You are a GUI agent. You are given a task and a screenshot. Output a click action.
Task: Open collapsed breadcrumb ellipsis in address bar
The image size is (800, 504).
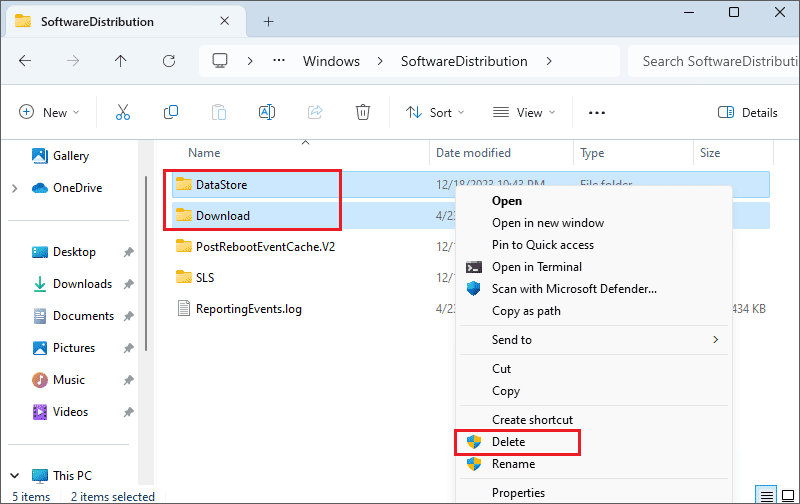pos(279,61)
